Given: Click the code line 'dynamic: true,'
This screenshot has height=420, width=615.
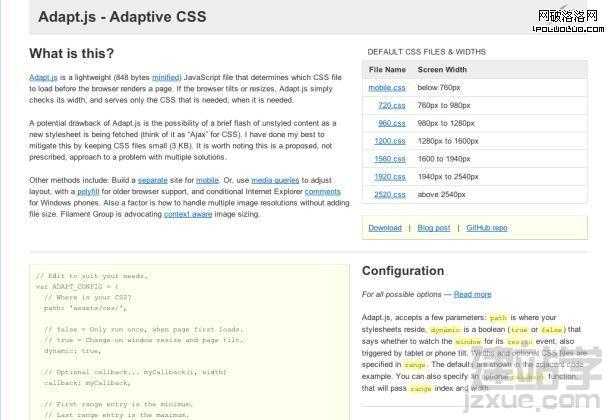Looking at the screenshot, I should pos(72,351).
